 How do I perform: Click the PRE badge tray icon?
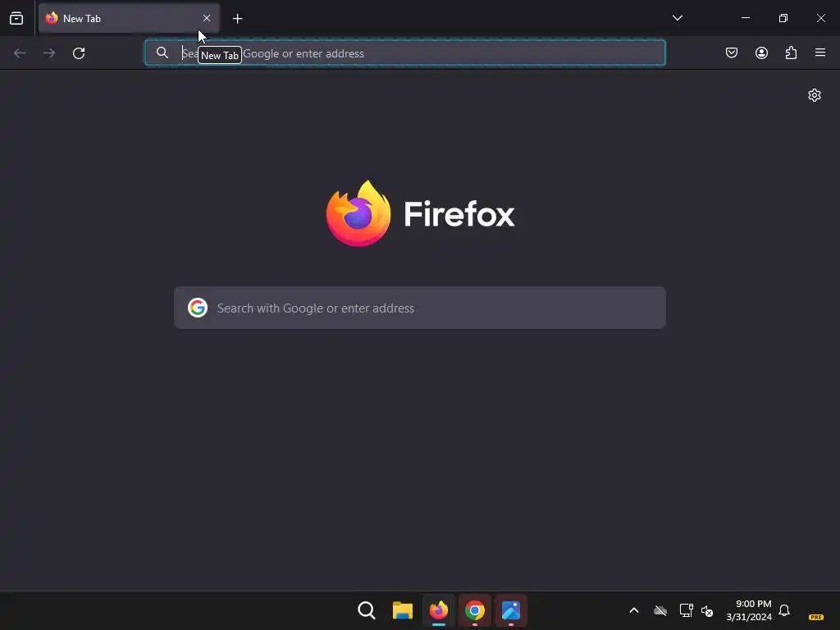(x=816, y=617)
